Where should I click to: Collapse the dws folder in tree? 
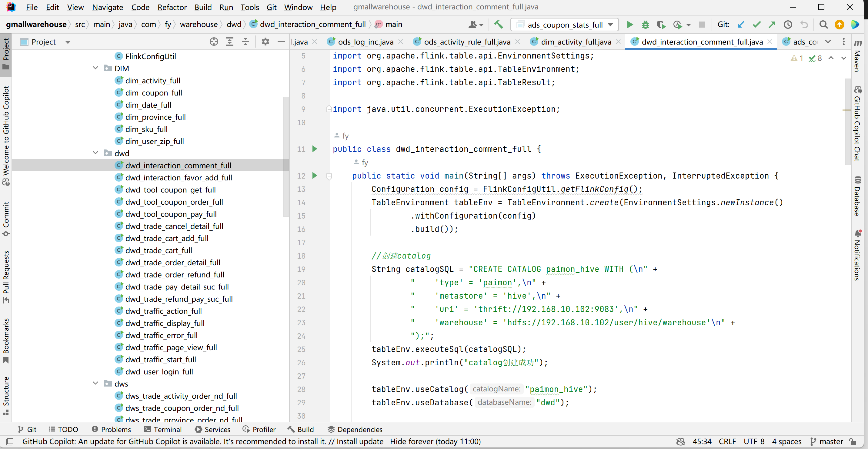click(x=96, y=384)
